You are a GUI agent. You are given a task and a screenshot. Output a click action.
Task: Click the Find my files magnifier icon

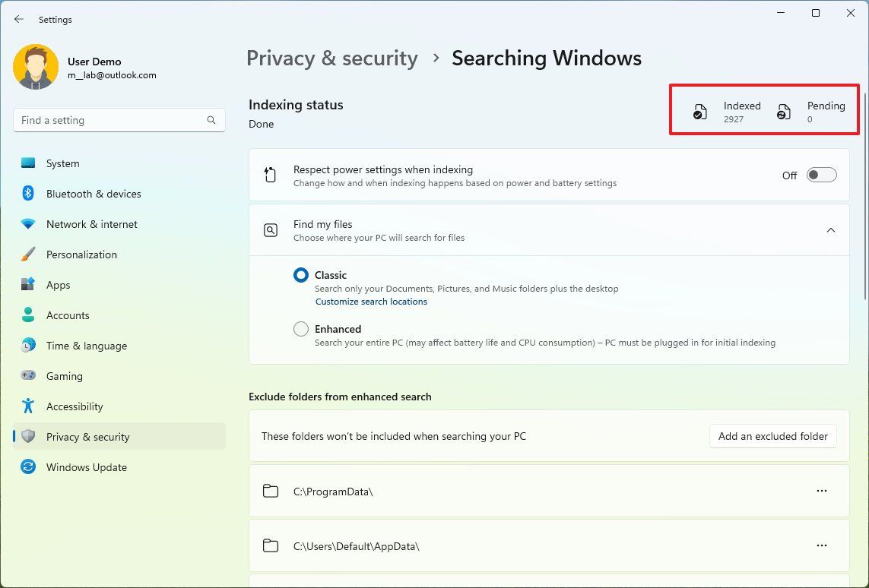click(x=271, y=229)
